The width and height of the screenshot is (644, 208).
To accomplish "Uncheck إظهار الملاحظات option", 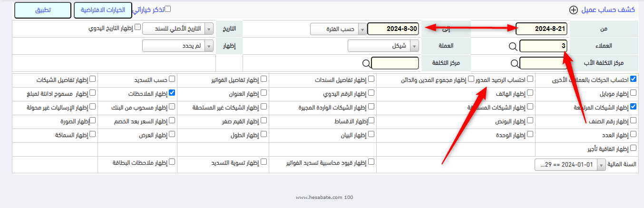I will pyautogui.click(x=172, y=93).
